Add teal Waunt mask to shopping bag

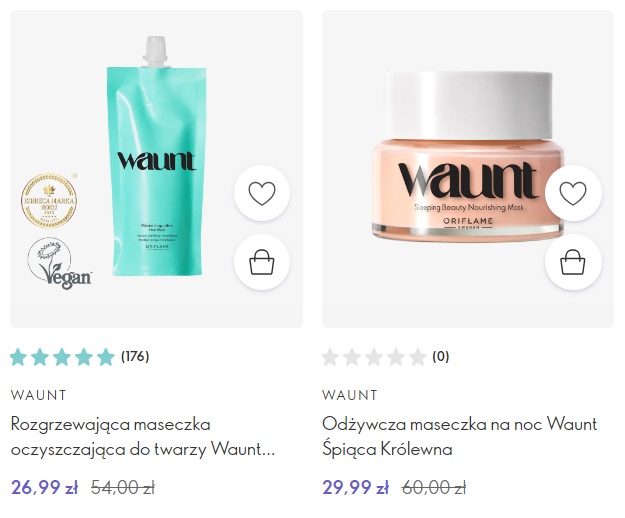click(x=262, y=262)
